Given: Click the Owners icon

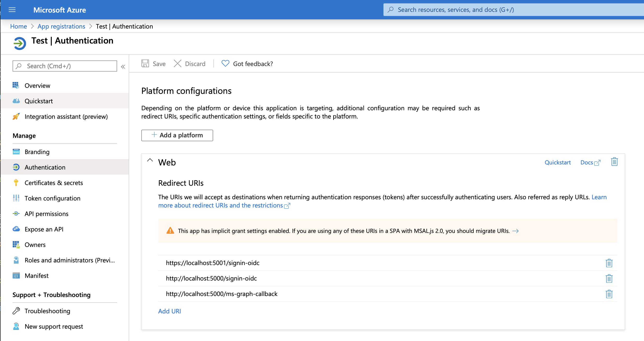Looking at the screenshot, I should coord(16,245).
